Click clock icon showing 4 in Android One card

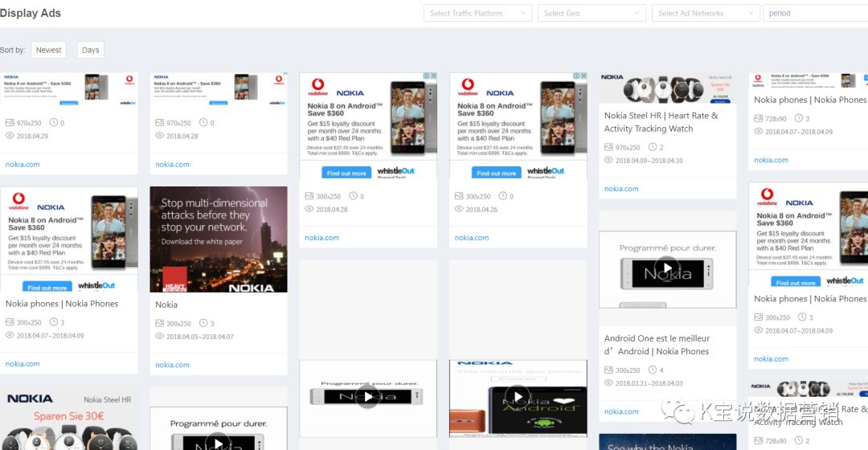653,369
